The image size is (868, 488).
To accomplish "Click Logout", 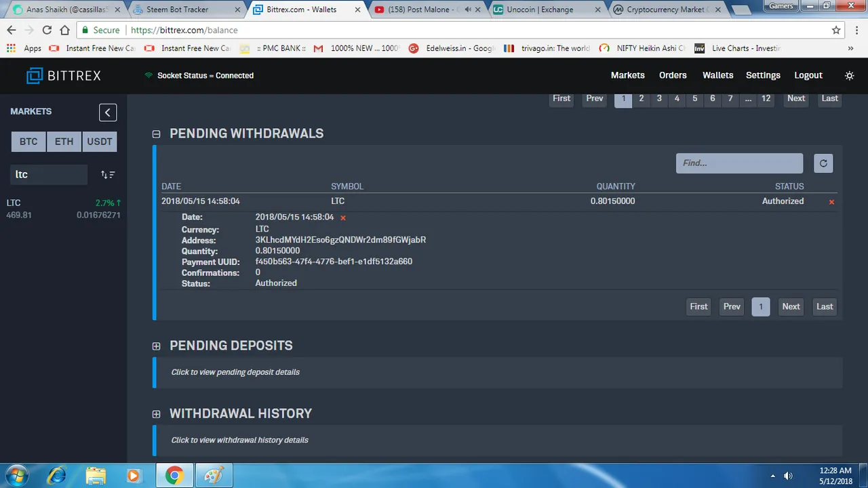I will [808, 75].
